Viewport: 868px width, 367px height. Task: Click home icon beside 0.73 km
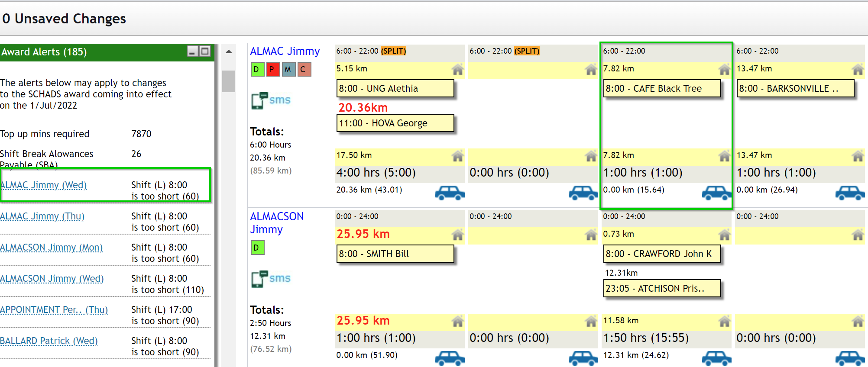pyautogui.click(x=724, y=235)
